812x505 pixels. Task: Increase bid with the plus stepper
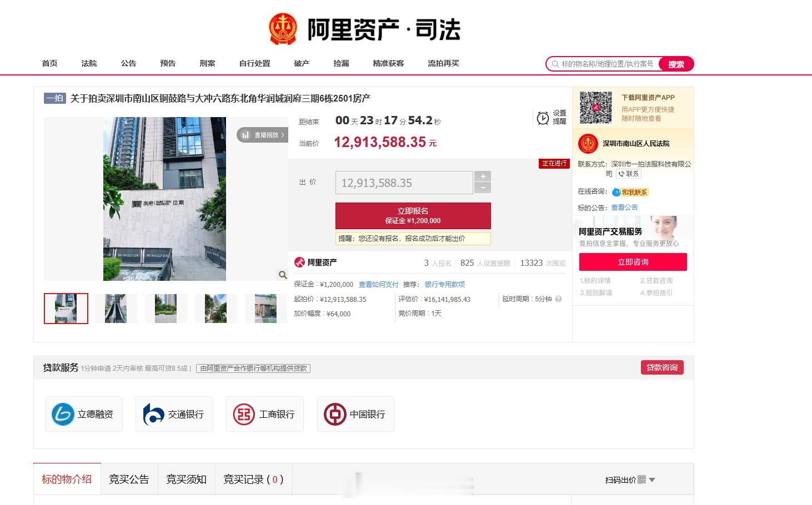483,176
